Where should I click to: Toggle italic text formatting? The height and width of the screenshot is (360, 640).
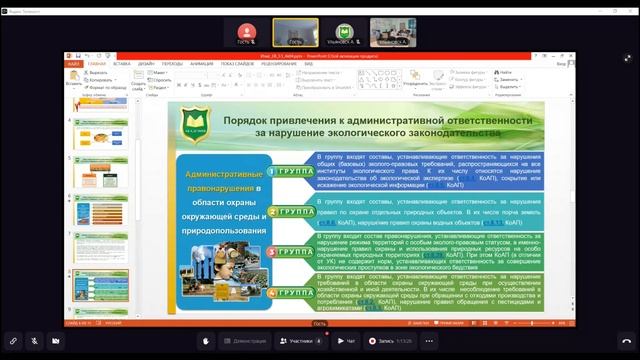[186, 85]
